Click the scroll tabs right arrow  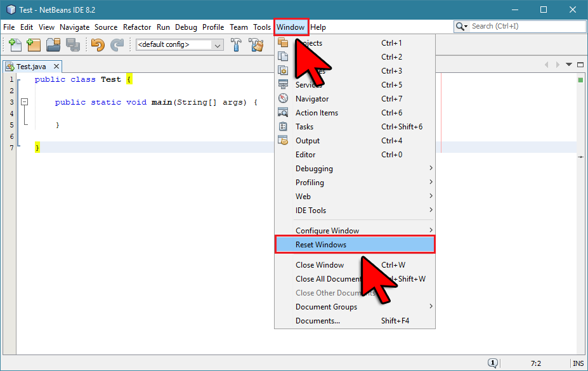coord(558,65)
